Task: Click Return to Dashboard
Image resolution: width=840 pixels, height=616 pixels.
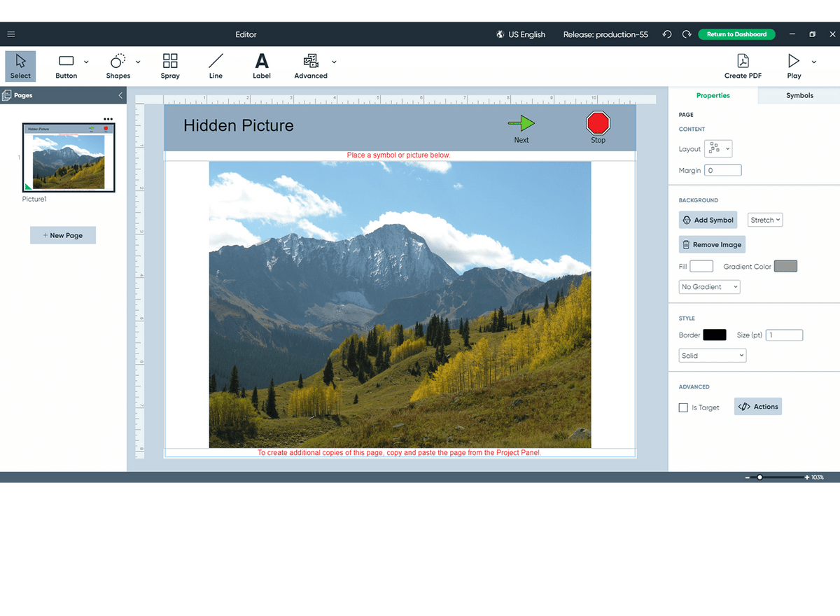Action: pyautogui.click(x=736, y=34)
